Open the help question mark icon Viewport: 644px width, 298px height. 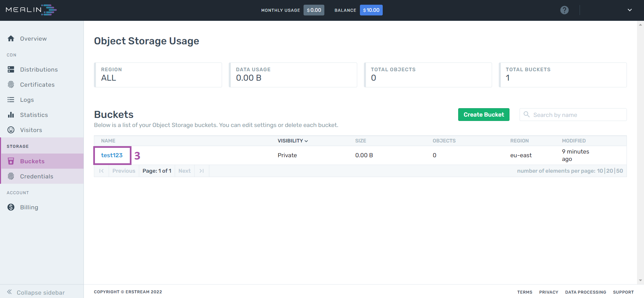coord(565,10)
